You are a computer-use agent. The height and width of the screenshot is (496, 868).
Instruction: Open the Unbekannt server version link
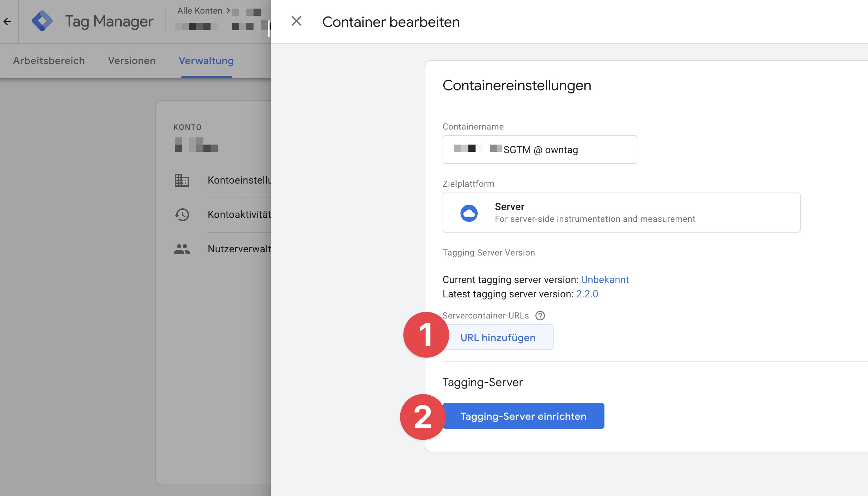click(x=605, y=279)
